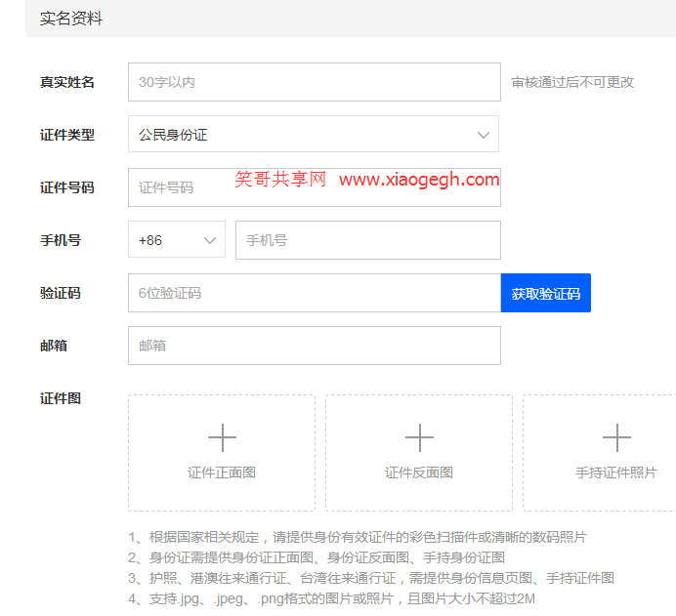Click the 审核通过后不可更改 hint text
Viewport: 676px width, 616px height.
572,82
